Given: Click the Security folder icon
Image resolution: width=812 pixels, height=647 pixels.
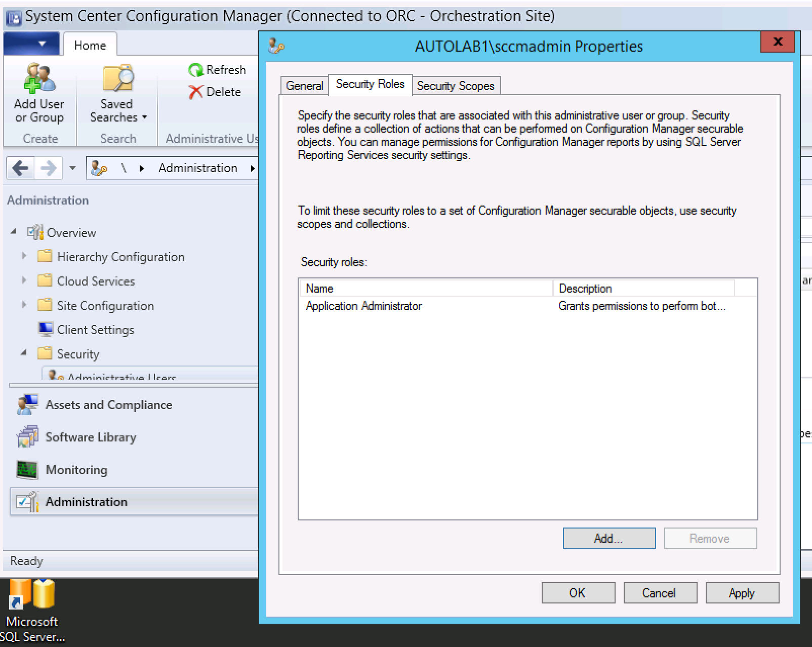Looking at the screenshot, I should pyautogui.click(x=45, y=353).
